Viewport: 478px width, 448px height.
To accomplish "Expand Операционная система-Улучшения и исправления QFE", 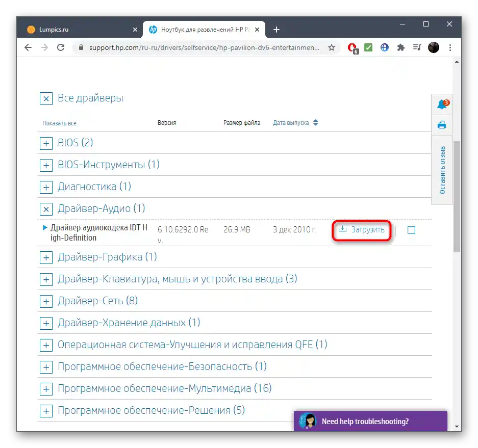I will pyautogui.click(x=46, y=345).
